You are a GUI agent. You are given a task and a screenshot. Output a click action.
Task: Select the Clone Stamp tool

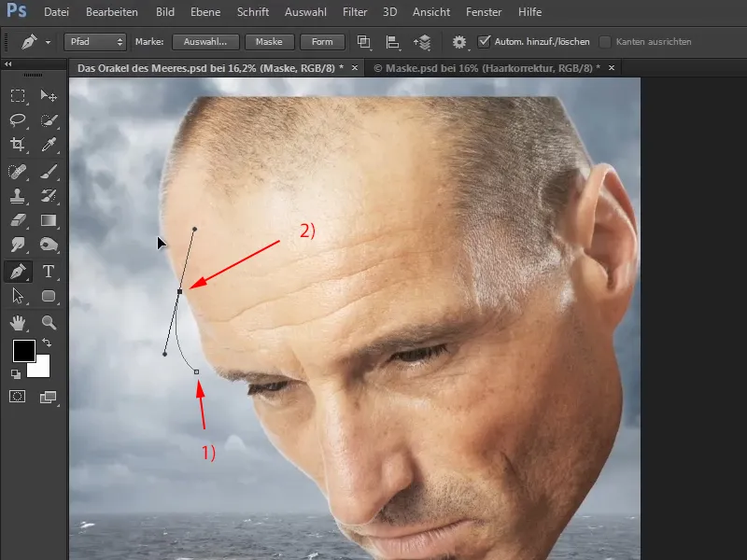(18, 196)
